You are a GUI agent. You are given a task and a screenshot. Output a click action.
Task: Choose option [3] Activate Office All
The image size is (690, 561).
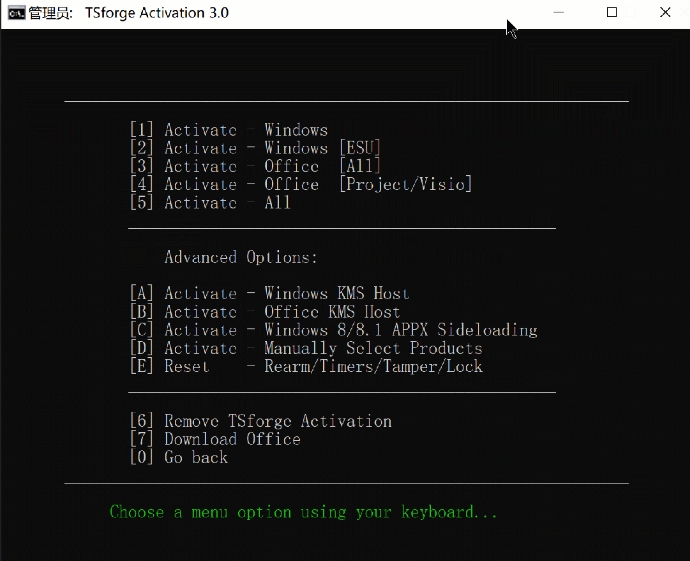(x=255, y=166)
